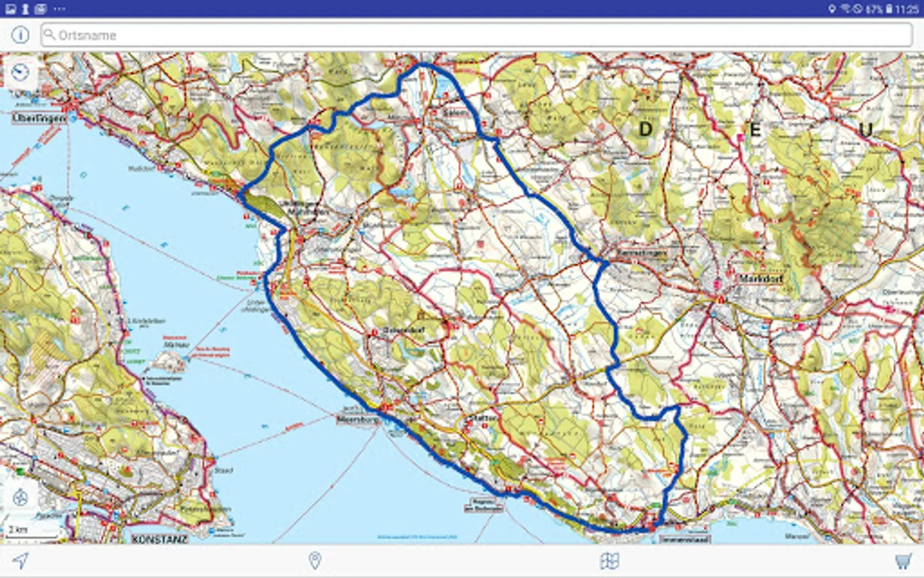Tap the Meersburg label on the map
The image size is (924, 578).
(x=358, y=419)
